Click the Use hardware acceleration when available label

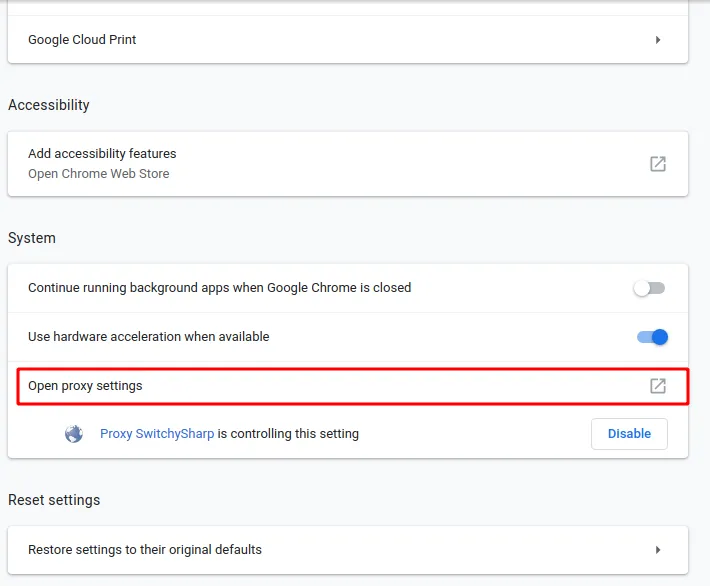(x=149, y=336)
